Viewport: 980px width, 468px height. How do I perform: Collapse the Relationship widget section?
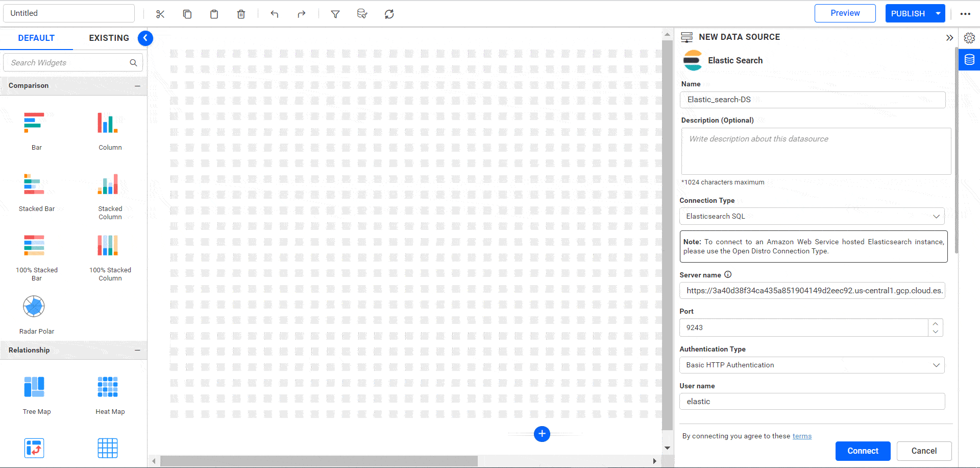tap(137, 350)
